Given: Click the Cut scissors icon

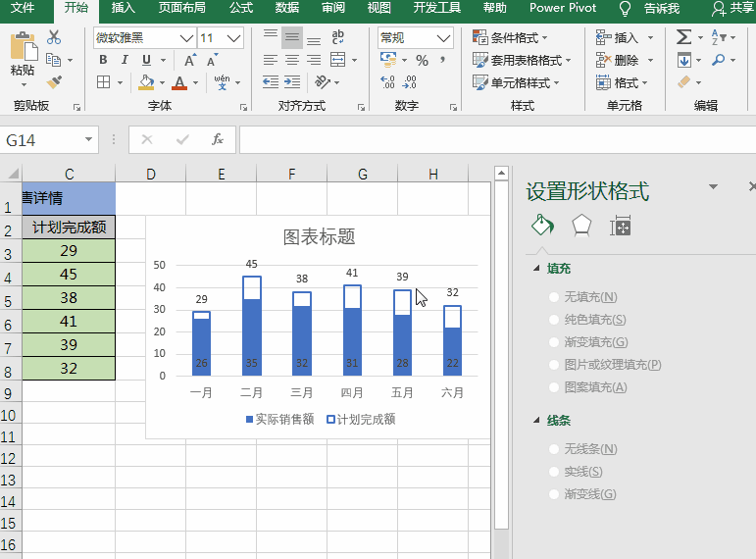Looking at the screenshot, I should tap(54, 37).
